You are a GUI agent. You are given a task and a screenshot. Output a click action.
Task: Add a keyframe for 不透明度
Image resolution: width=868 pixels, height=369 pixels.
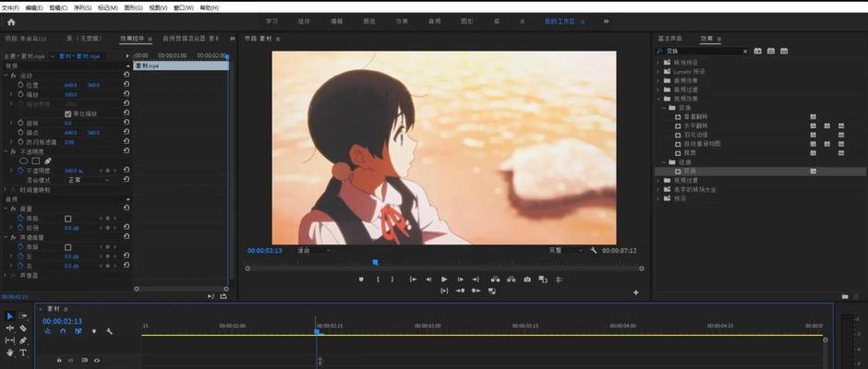(x=108, y=171)
